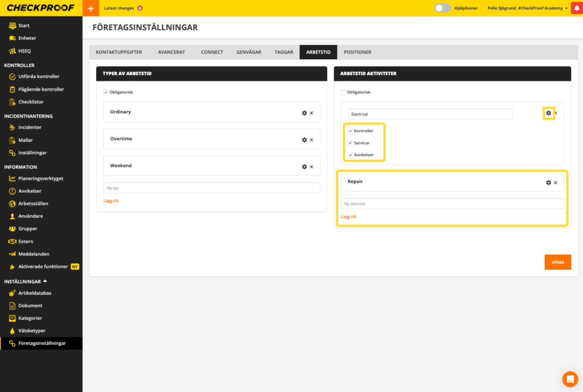Image resolution: width=583 pixels, height=392 pixels.
Task: Click gear icon next to Electrical activity
Action: coord(548,113)
